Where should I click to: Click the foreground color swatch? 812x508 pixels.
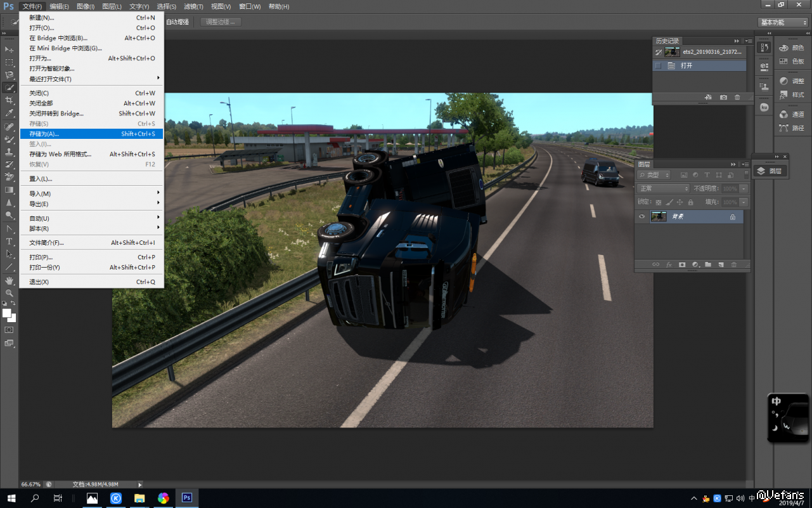6,313
